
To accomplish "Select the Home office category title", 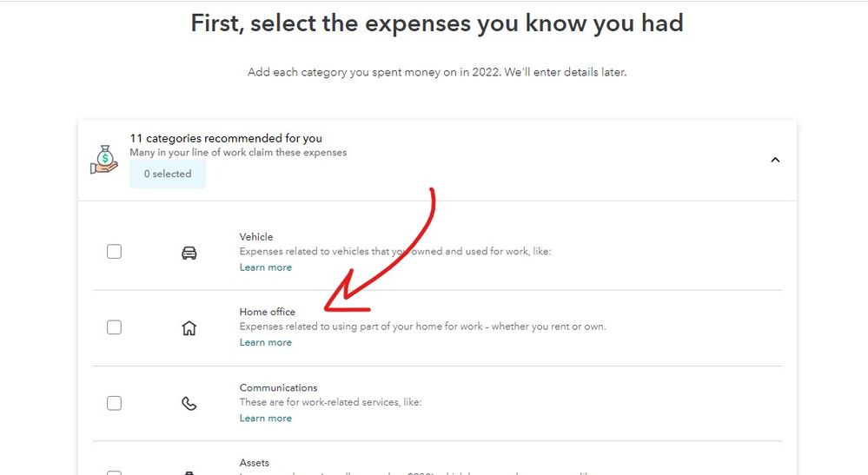I will click(x=268, y=312).
